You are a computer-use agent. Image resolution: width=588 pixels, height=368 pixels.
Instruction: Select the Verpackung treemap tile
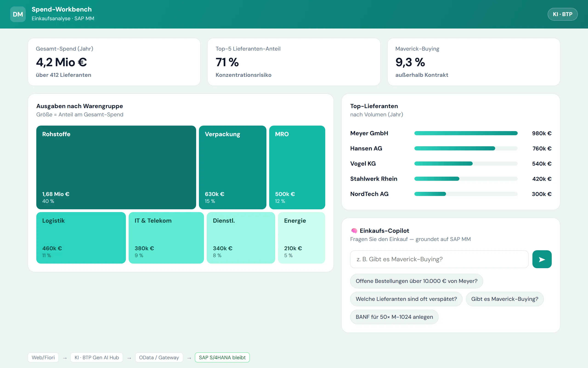tap(232, 167)
